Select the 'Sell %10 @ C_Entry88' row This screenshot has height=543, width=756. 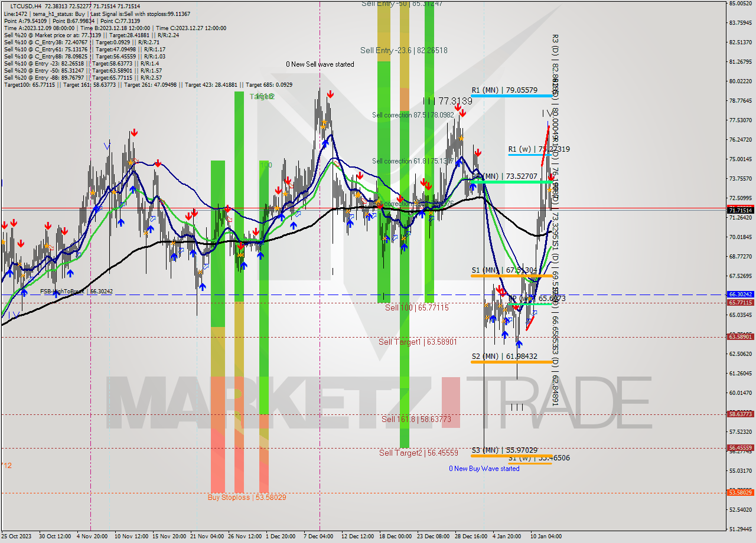click(84, 56)
